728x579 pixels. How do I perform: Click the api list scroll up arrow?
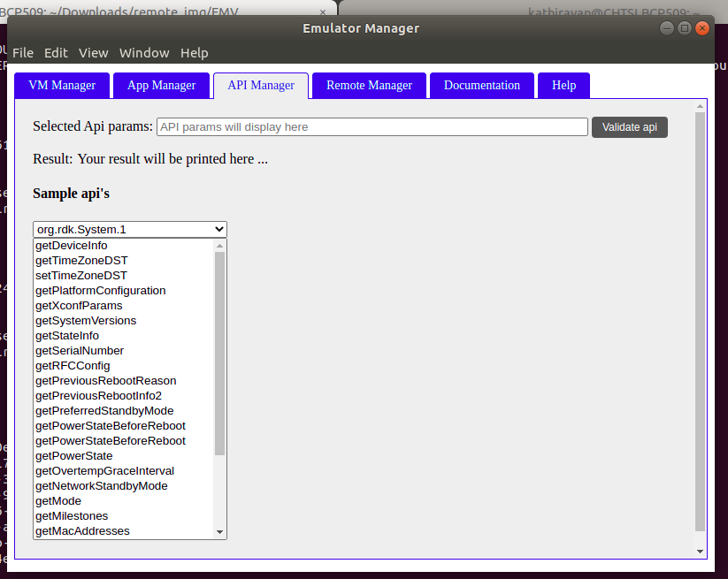(220, 246)
